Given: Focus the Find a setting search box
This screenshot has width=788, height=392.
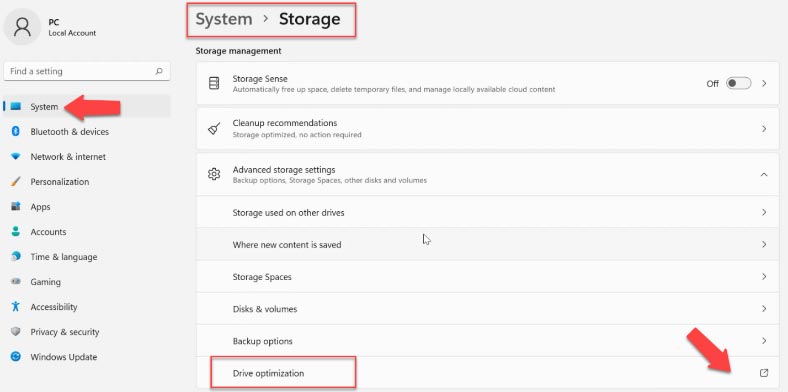Looking at the screenshot, I should [x=86, y=71].
